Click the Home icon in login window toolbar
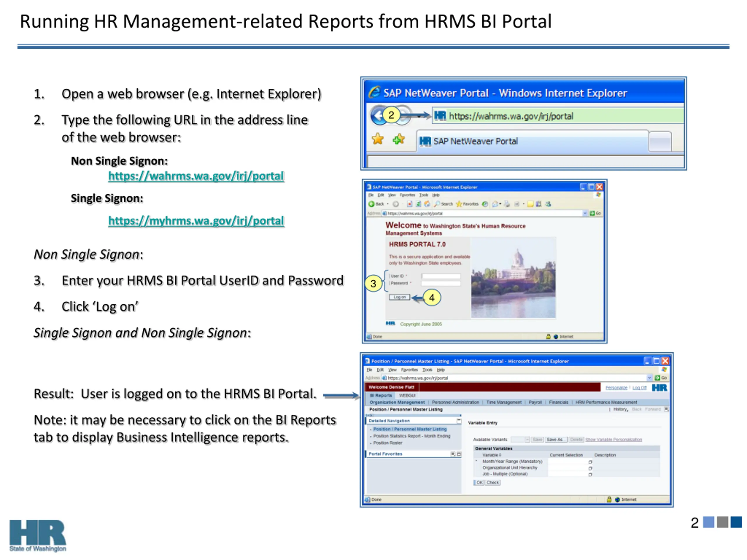Viewport: 747px width, 560px height. pos(427,204)
